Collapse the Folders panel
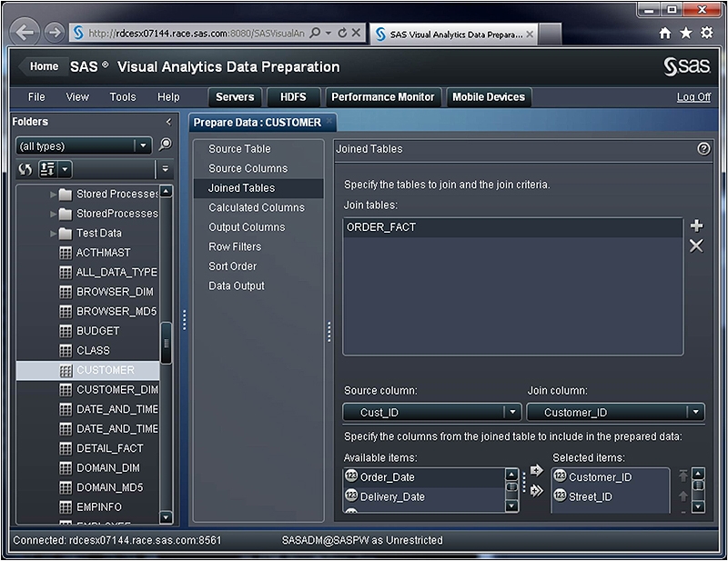 click(168, 122)
